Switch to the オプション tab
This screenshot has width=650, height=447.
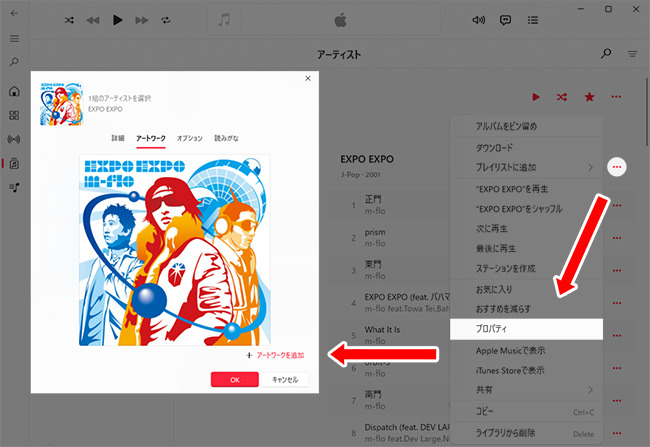tap(190, 138)
